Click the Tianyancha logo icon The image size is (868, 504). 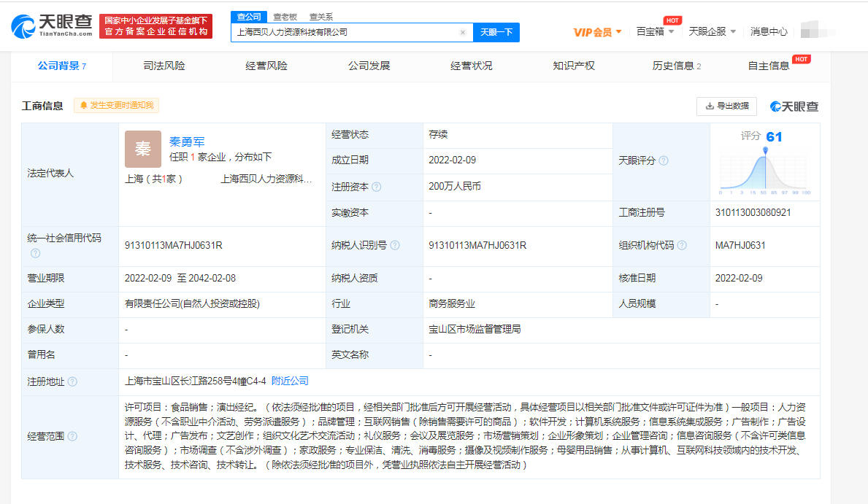52,26
